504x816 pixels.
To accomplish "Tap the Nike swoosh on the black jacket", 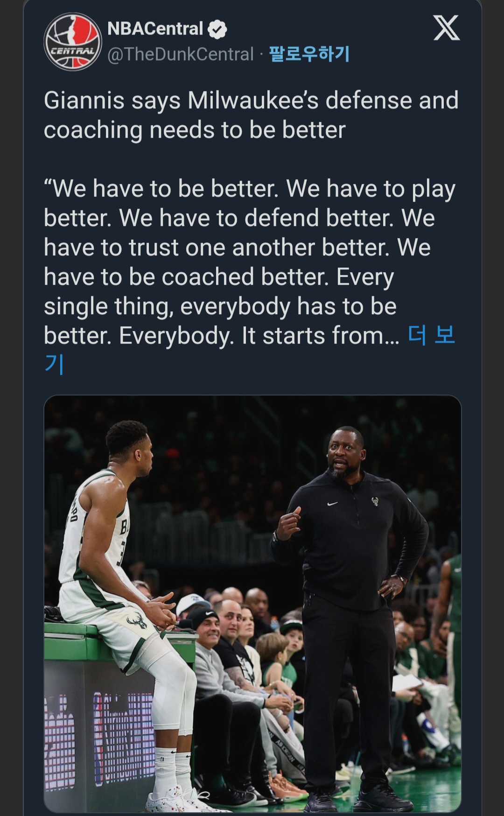I will [333, 504].
